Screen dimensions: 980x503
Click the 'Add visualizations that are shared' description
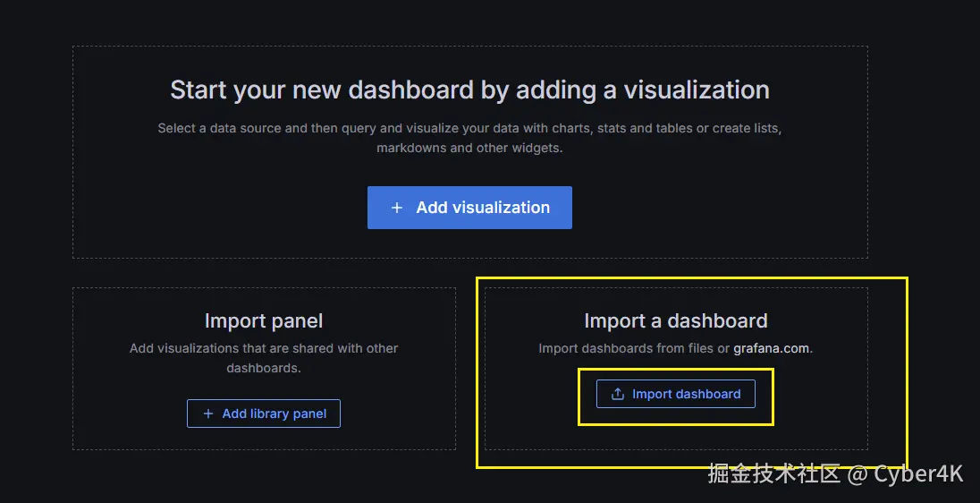264,348
